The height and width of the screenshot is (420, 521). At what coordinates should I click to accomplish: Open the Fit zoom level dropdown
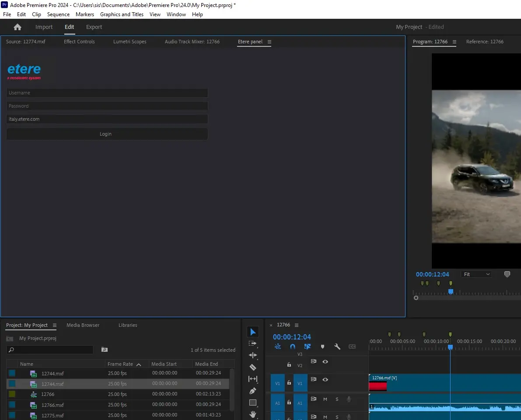[476, 274]
